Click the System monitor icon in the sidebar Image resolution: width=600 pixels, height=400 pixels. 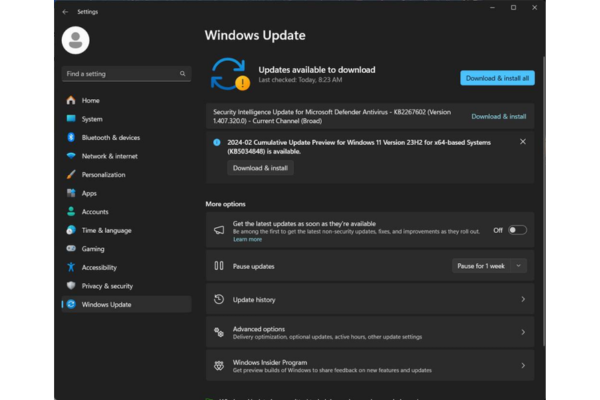[x=71, y=119]
